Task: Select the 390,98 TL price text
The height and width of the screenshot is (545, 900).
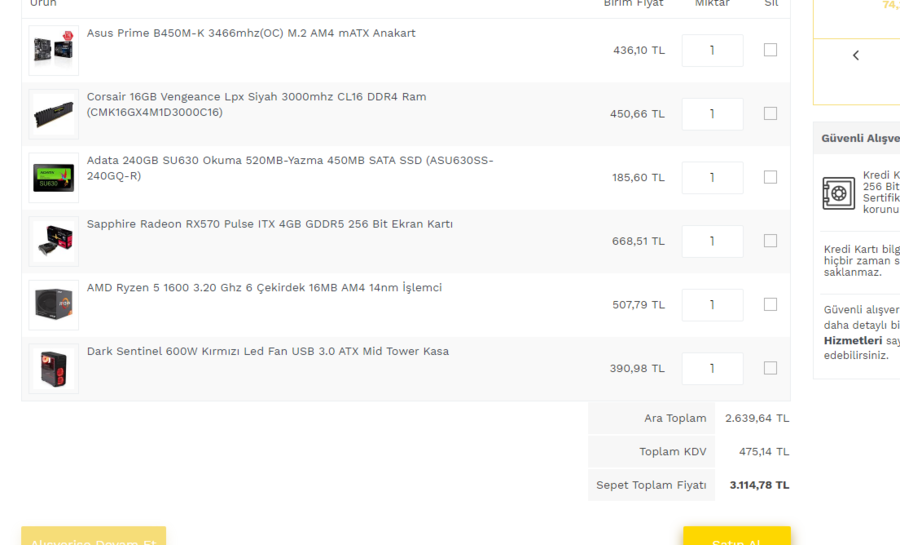Action: (637, 369)
